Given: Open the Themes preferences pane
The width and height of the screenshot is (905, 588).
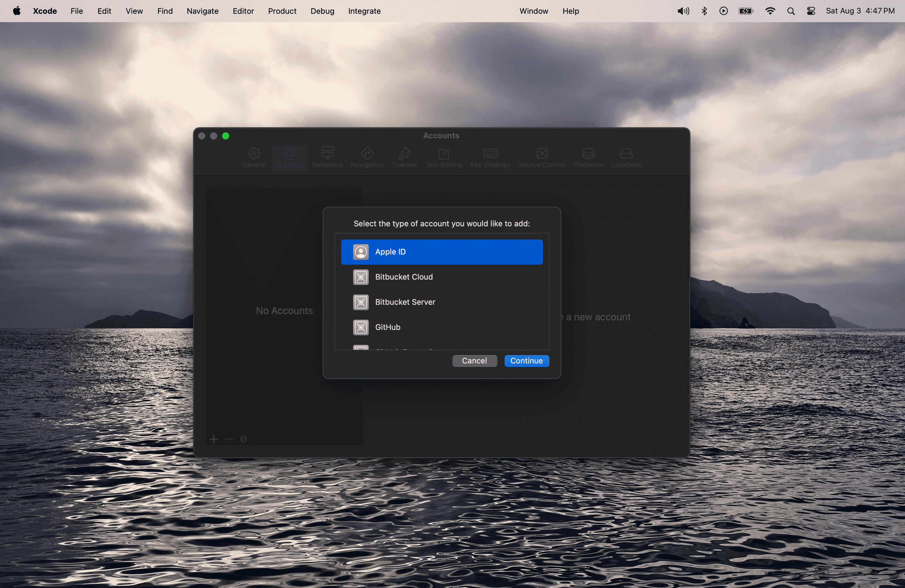Looking at the screenshot, I should click(x=405, y=157).
